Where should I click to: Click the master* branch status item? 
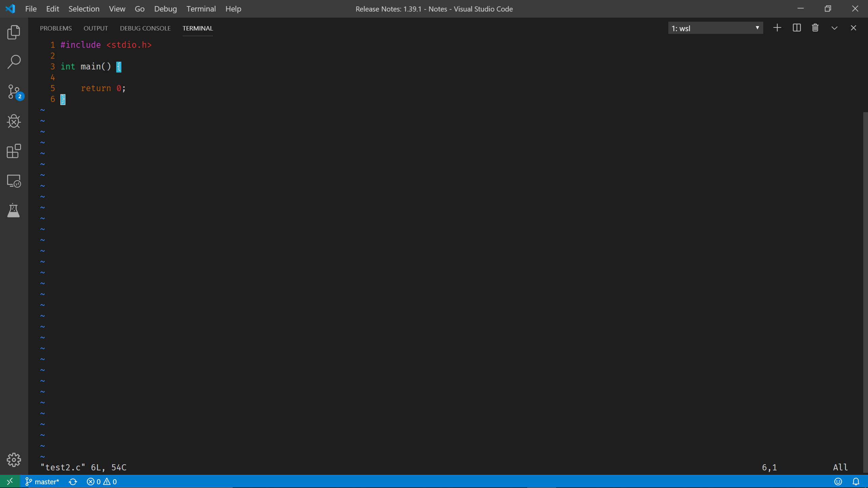[x=43, y=482]
